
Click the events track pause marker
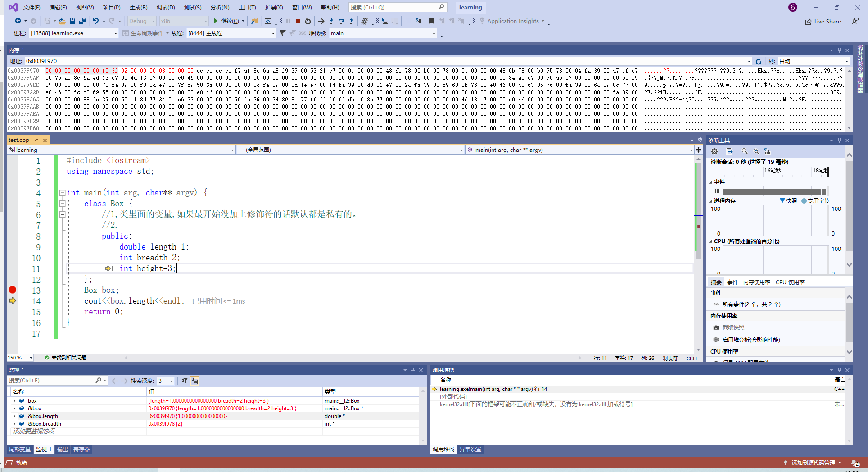[717, 191]
